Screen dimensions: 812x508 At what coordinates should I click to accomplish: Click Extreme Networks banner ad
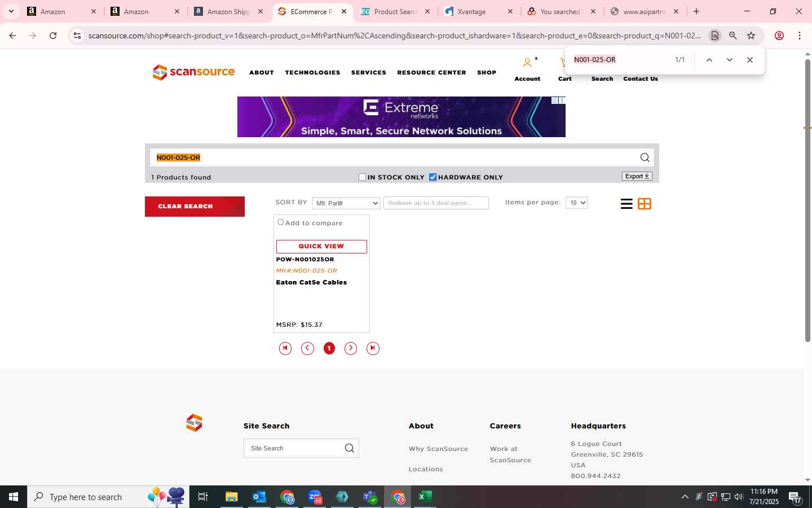[401, 117]
